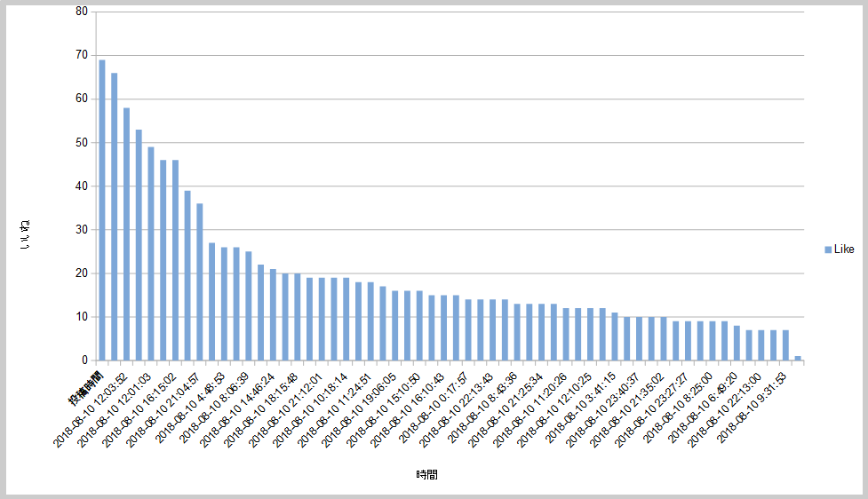Select the 2018-08-10 9:31:53 axis label
868x499 pixels.
pyautogui.click(x=752, y=408)
